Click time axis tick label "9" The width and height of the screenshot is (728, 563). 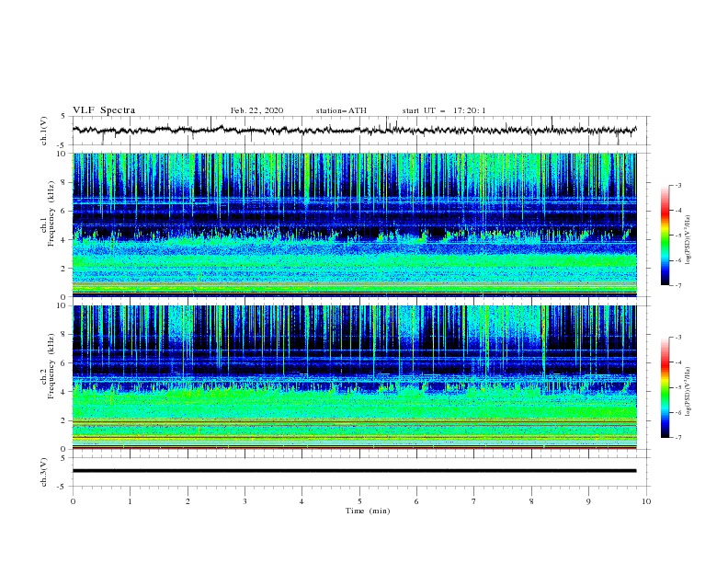(588, 501)
